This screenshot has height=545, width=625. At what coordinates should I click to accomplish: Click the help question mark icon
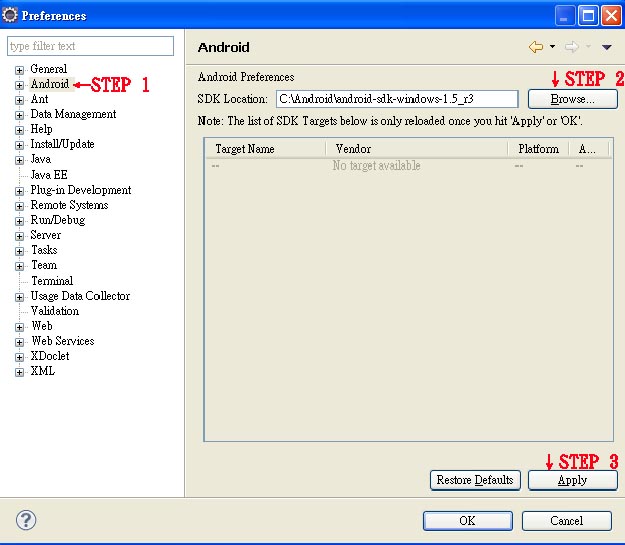[x=26, y=520]
